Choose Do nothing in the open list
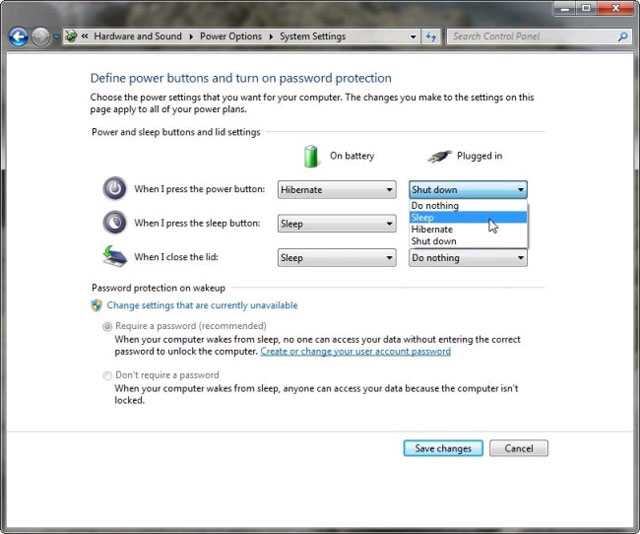 coord(468,205)
